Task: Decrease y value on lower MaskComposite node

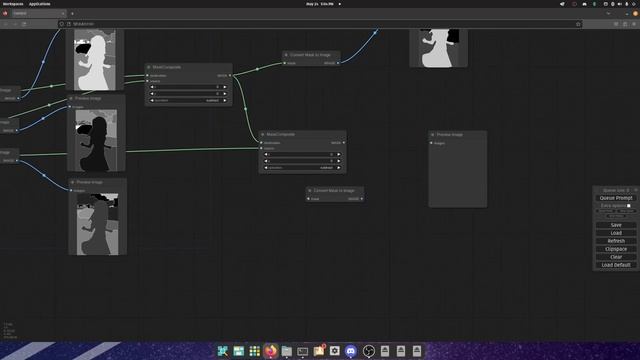Action: 266,161
